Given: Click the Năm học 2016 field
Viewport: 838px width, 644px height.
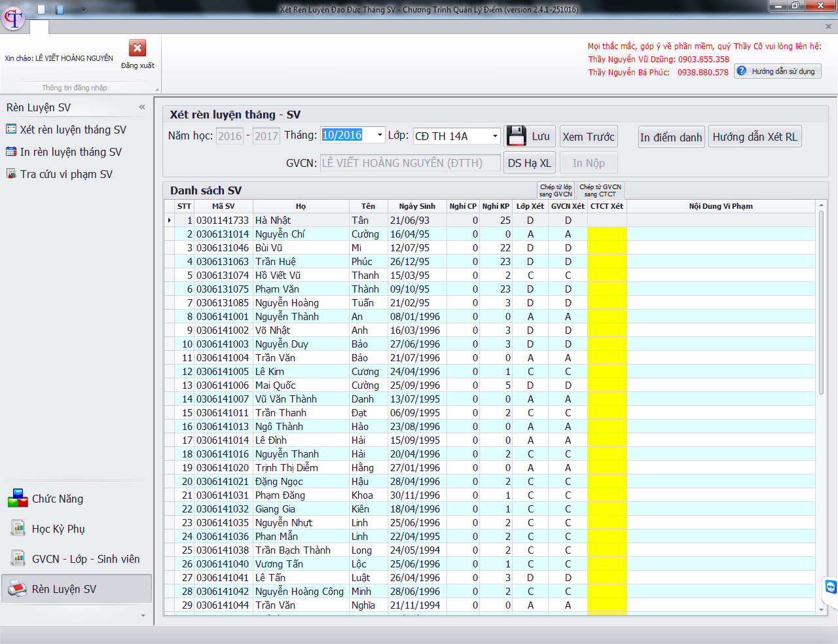Looking at the screenshot, I should [230, 136].
